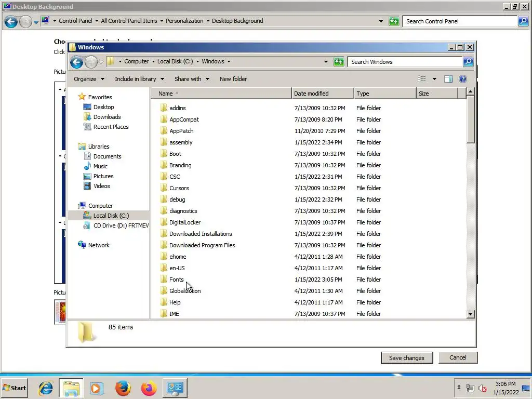Click the Favorites star icon

(x=82, y=97)
